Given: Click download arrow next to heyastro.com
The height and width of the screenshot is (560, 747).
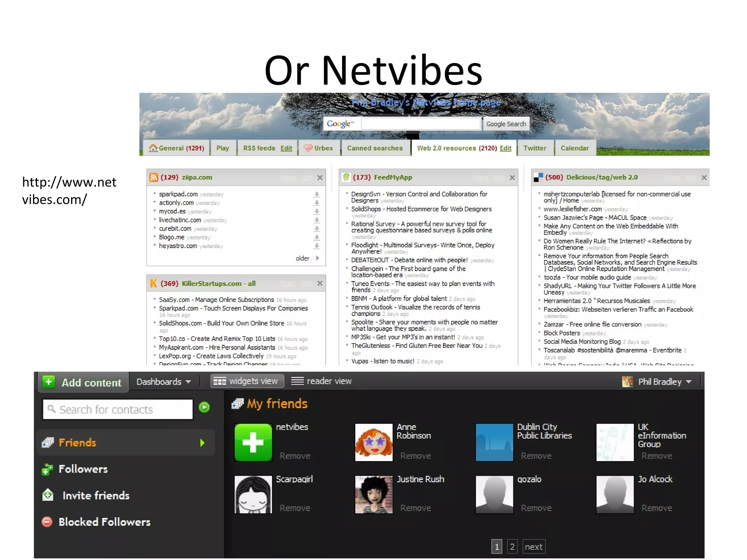Looking at the screenshot, I should point(317,246).
